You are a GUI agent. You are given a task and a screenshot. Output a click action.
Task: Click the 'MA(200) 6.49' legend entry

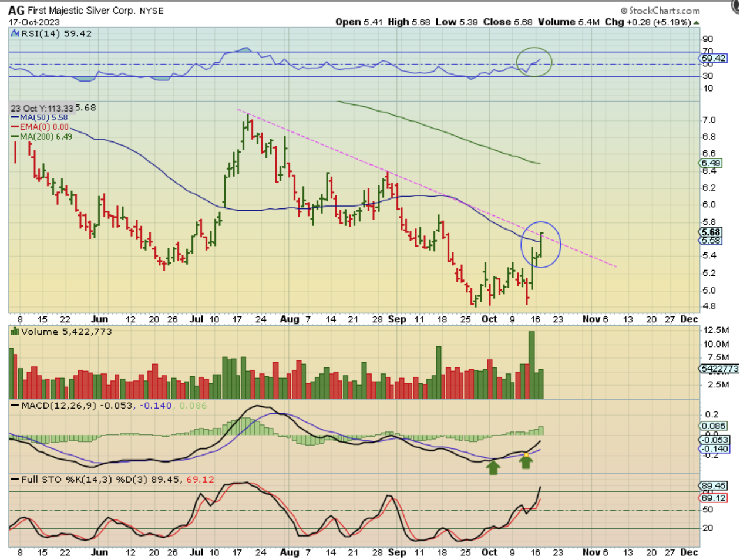(42, 136)
